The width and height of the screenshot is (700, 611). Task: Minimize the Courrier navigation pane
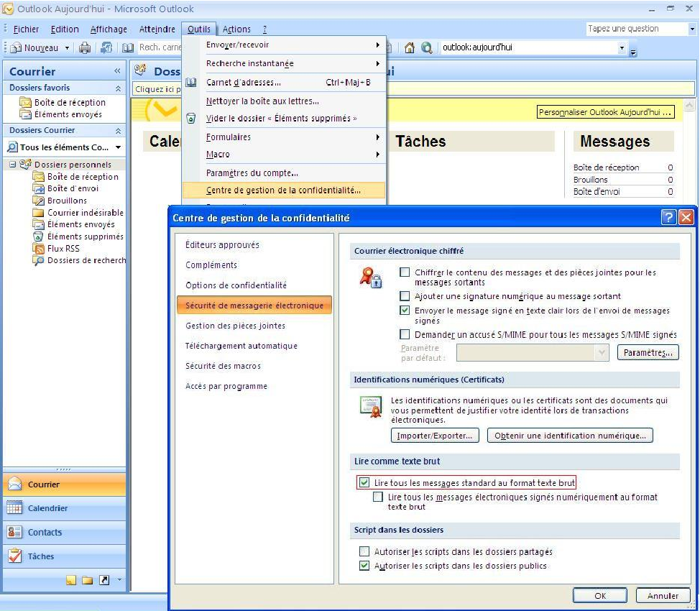[117, 70]
